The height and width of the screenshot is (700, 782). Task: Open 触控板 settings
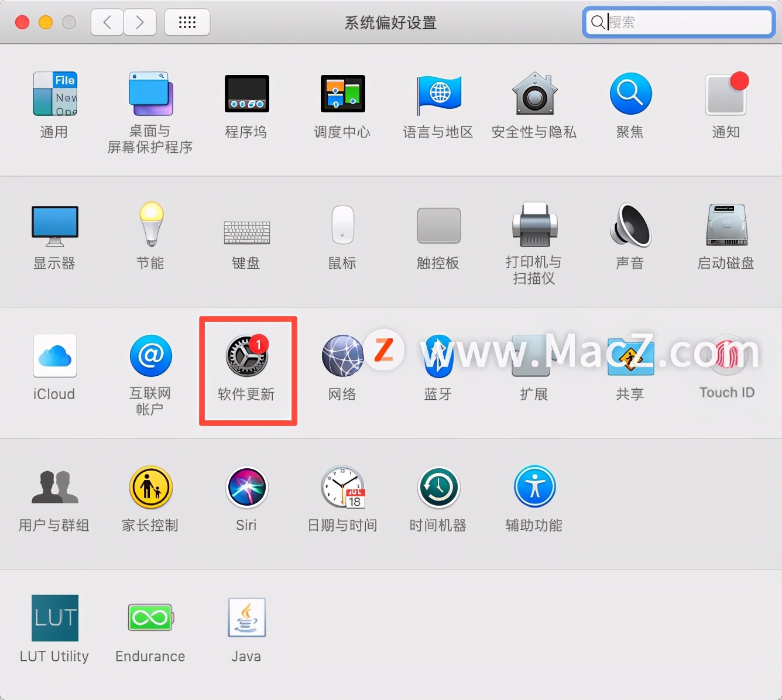tap(438, 227)
